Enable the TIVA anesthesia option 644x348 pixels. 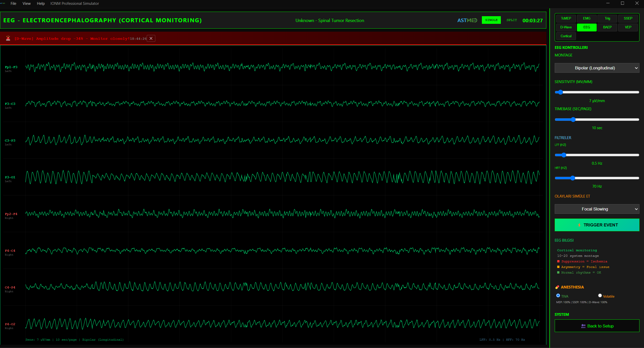click(558, 296)
